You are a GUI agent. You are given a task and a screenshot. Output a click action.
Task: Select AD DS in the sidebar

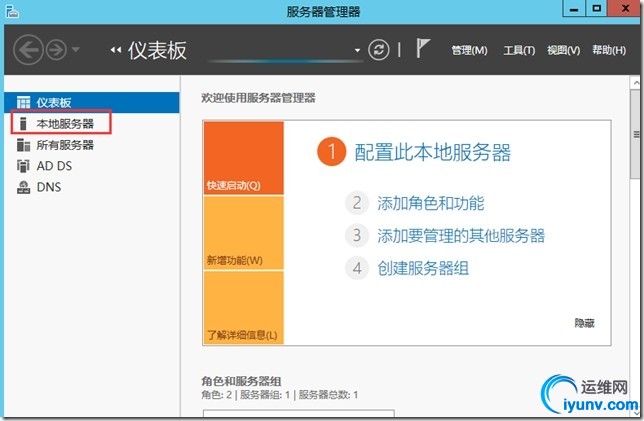92,166
